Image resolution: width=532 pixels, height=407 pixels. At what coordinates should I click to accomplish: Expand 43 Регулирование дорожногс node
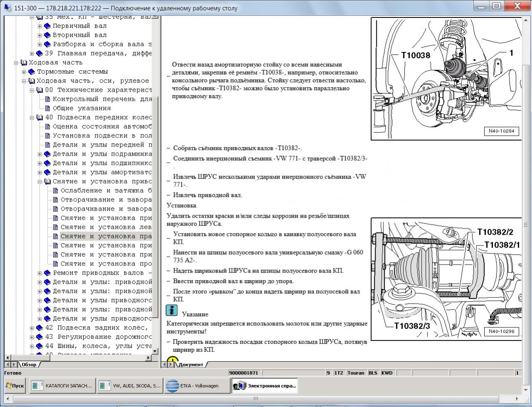coord(32,337)
